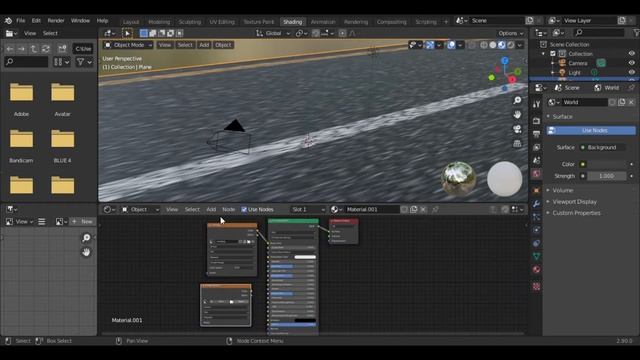Viewport: 640px width, 360px height.
Task: Click the viewport pan hand icon
Action: point(517,115)
